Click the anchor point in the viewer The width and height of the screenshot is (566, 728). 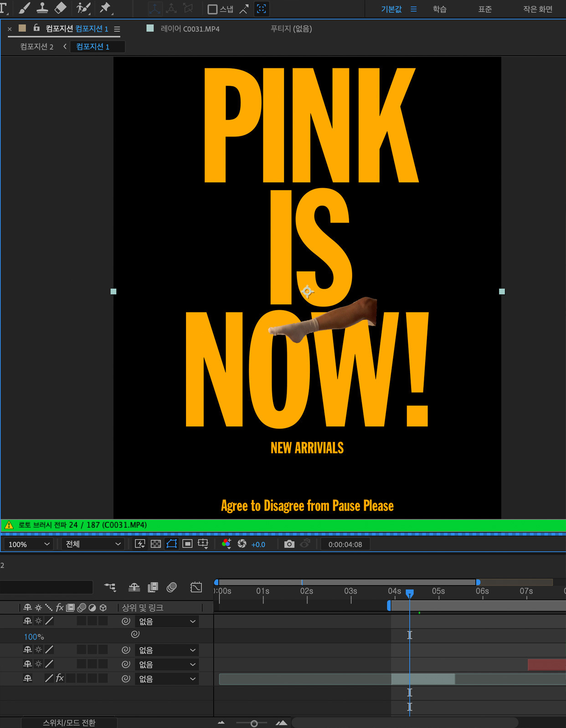click(x=308, y=291)
